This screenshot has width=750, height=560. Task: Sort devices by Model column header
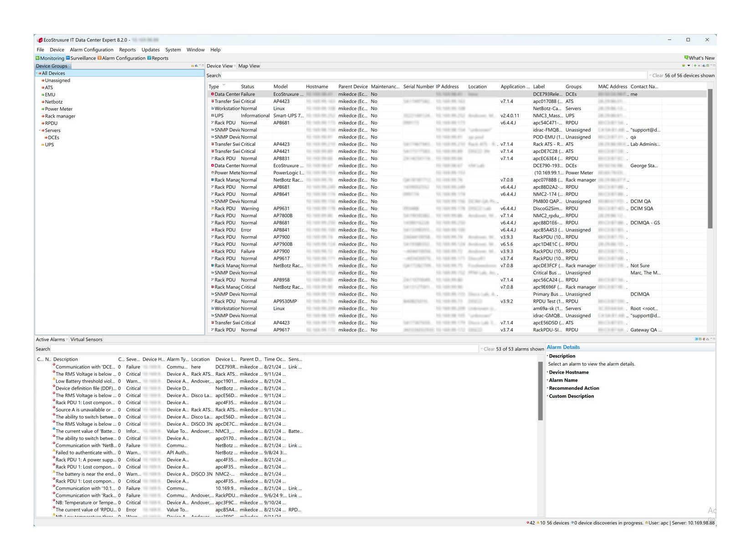point(281,87)
